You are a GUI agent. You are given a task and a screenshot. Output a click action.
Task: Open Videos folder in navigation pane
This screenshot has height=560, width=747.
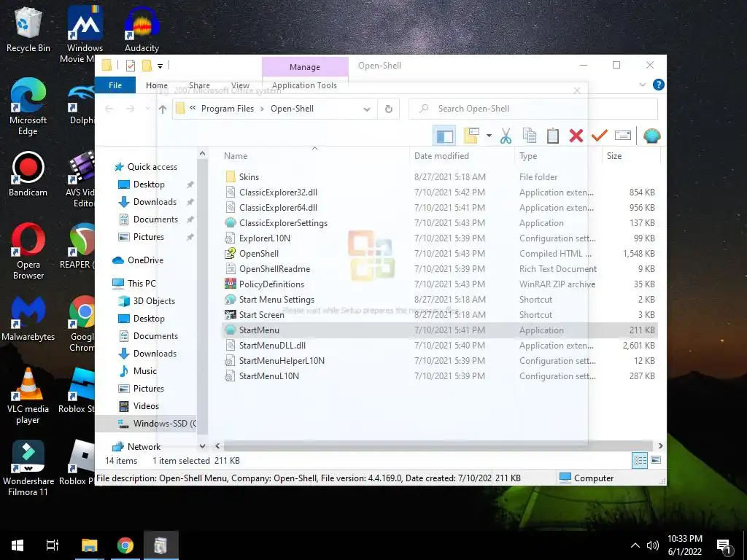(146, 405)
